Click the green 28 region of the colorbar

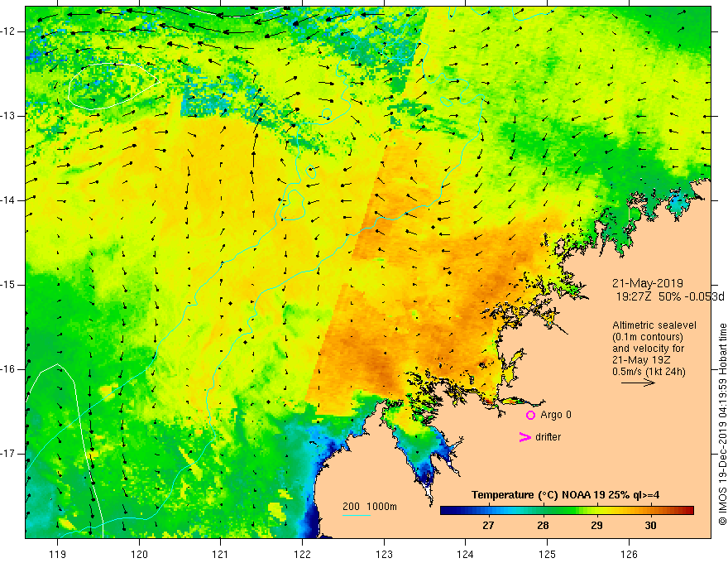pyautogui.click(x=543, y=511)
